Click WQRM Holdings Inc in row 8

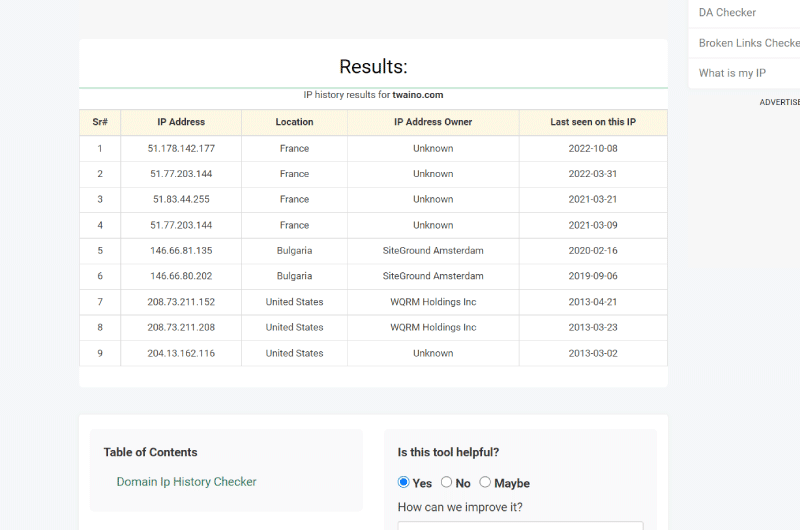[433, 327]
